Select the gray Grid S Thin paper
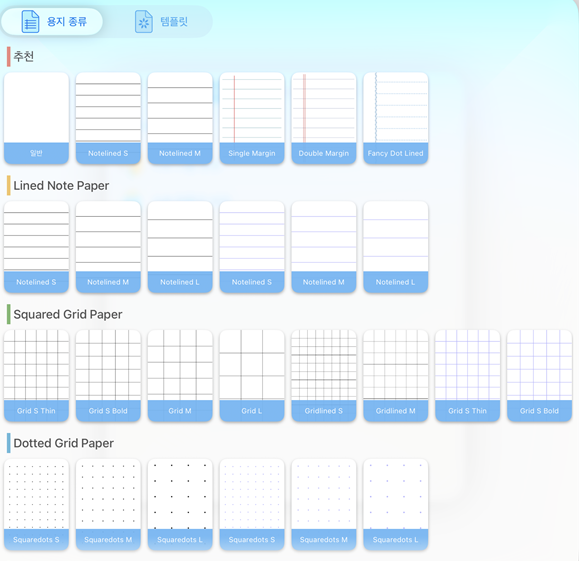Image resolution: width=579 pixels, height=561 pixels. click(x=36, y=376)
